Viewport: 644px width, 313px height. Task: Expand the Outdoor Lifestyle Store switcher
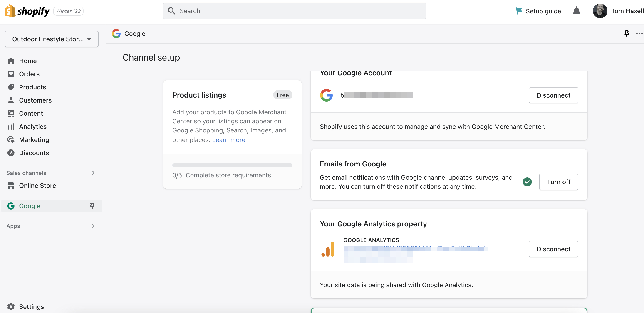tap(52, 39)
